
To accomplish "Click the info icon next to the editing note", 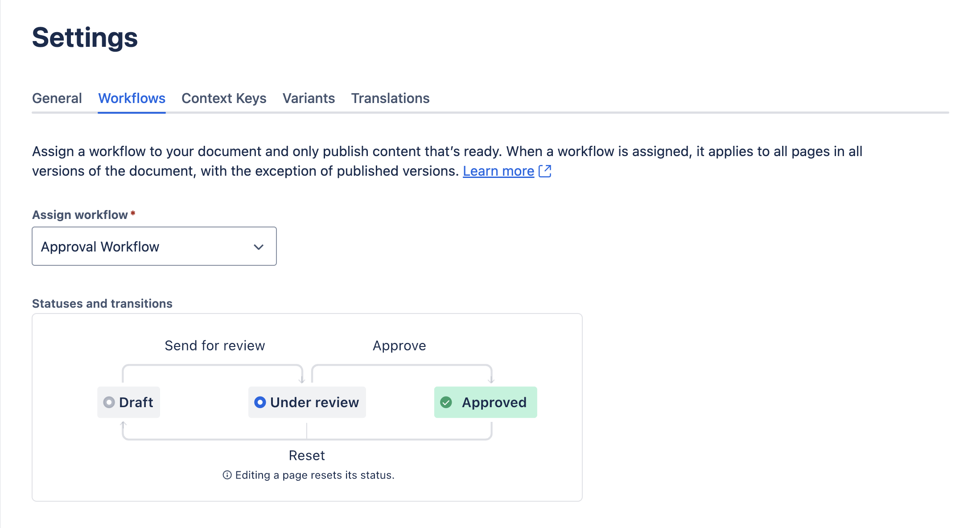I will [228, 475].
